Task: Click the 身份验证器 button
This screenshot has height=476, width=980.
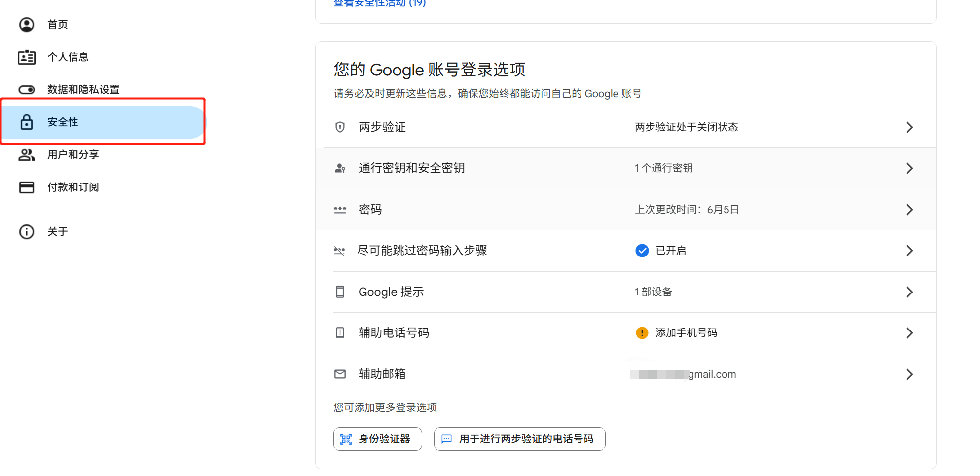Action: (378, 439)
